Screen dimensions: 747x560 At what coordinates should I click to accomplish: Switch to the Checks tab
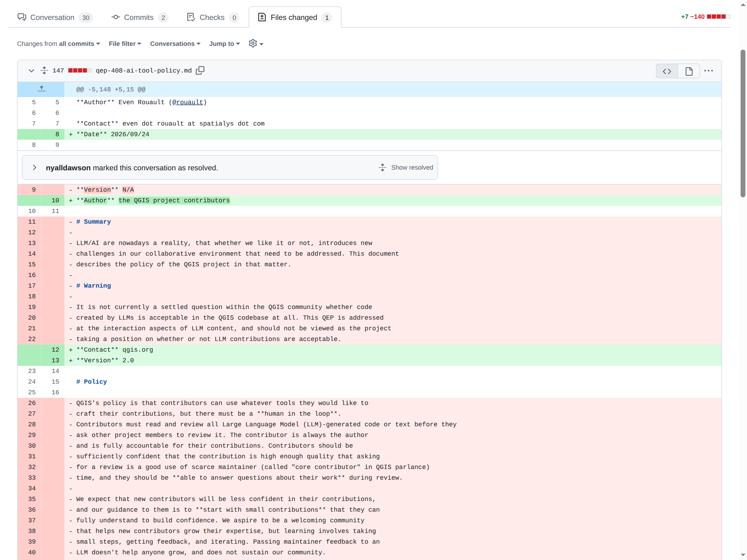pos(212,17)
